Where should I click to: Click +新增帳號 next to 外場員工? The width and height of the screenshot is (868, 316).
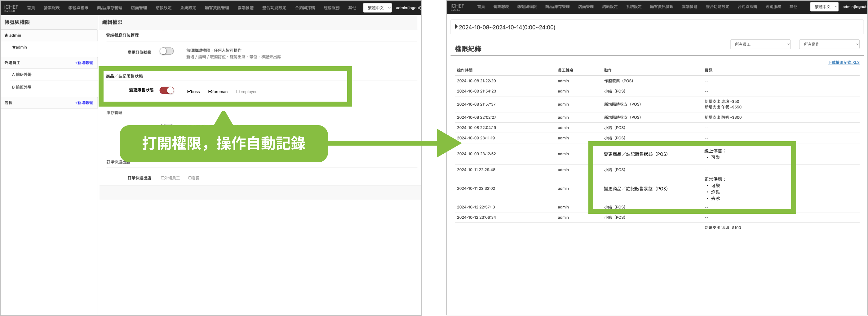click(x=84, y=63)
